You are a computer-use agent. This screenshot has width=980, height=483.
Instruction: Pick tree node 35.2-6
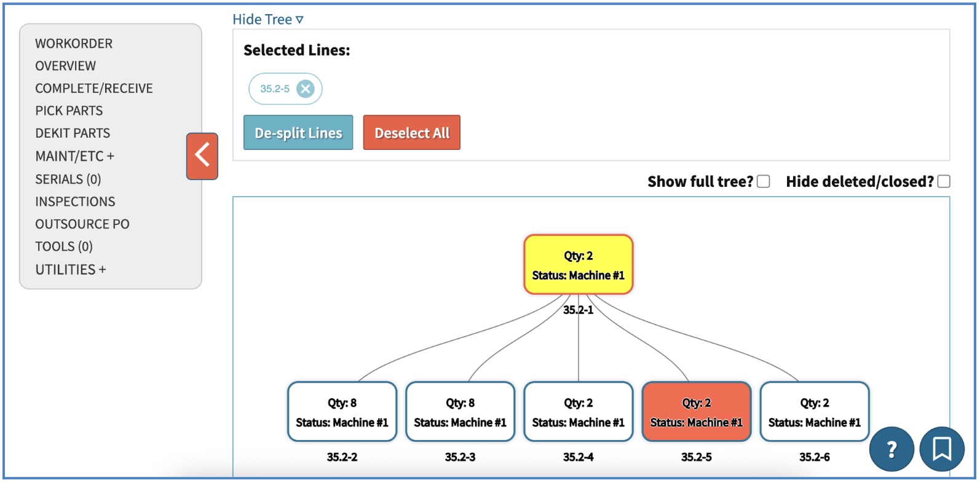814,412
